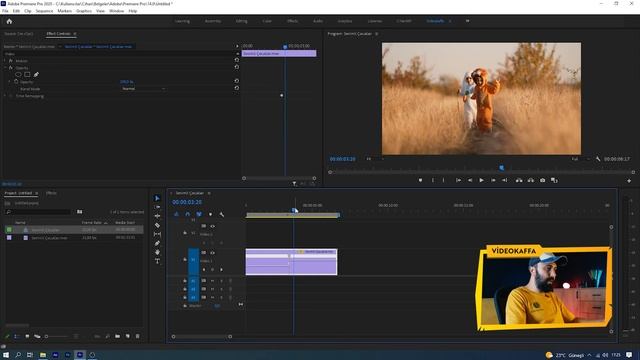
Task: Delete selected item with the trash icon
Action: [138, 336]
